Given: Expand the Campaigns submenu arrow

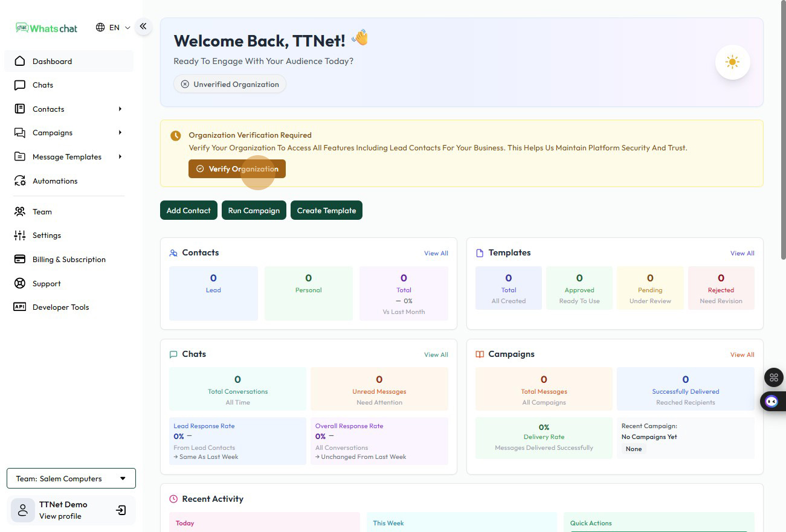Looking at the screenshot, I should pyautogui.click(x=120, y=133).
